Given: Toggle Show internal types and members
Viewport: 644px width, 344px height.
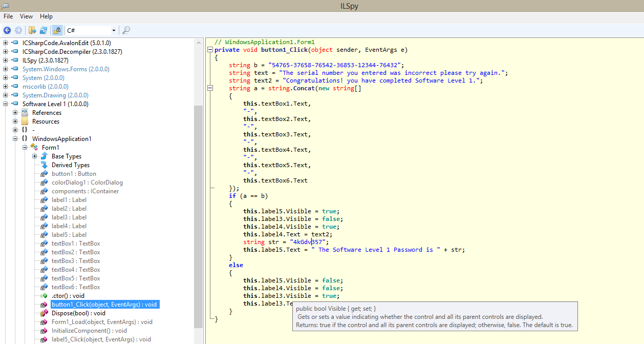Looking at the screenshot, I should click(x=57, y=30).
